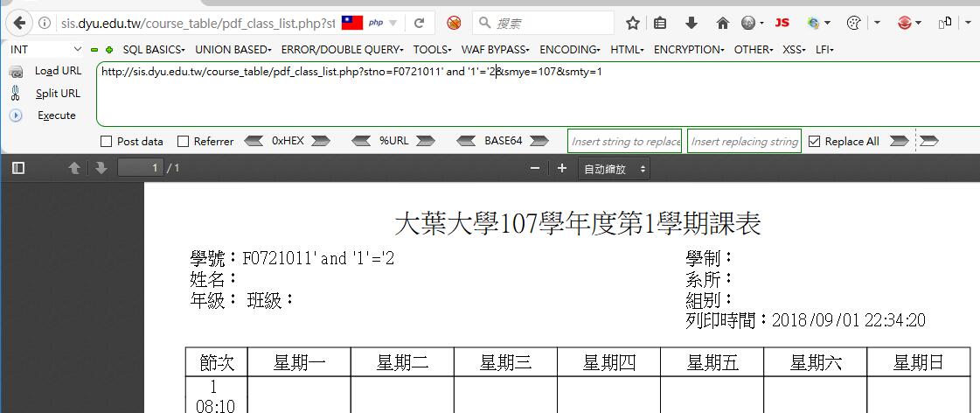Screen dimensions: 980x413
Task: Click the php indicator icon
Action: (x=376, y=23)
